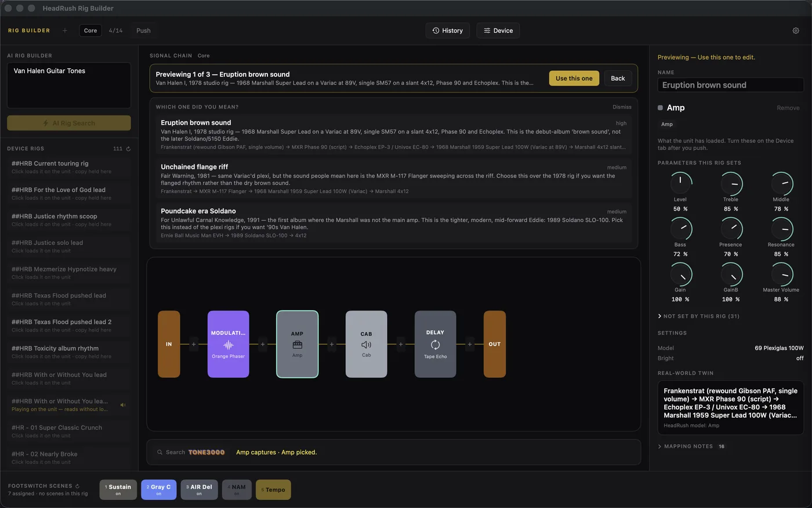Load the ##HRB Toxicity album rhythm rig

(x=70, y=352)
